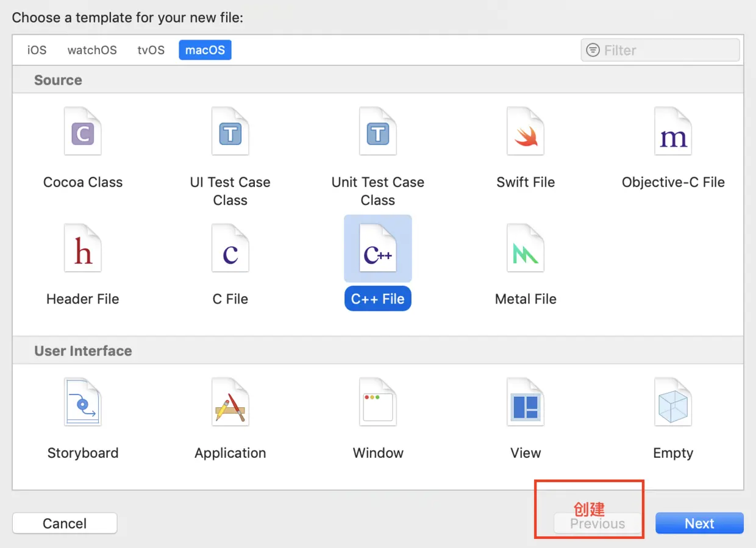Select the macOS platform tab
The image size is (756, 548).
click(x=205, y=50)
